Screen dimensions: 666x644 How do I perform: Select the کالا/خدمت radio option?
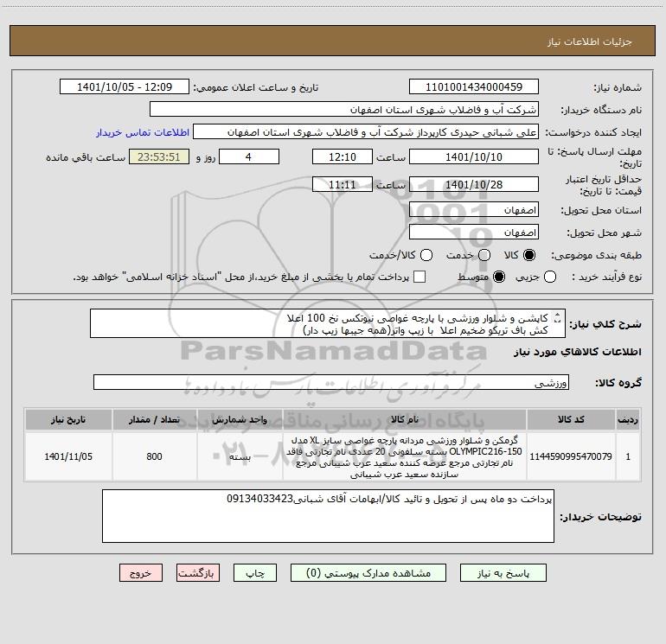click(x=426, y=255)
